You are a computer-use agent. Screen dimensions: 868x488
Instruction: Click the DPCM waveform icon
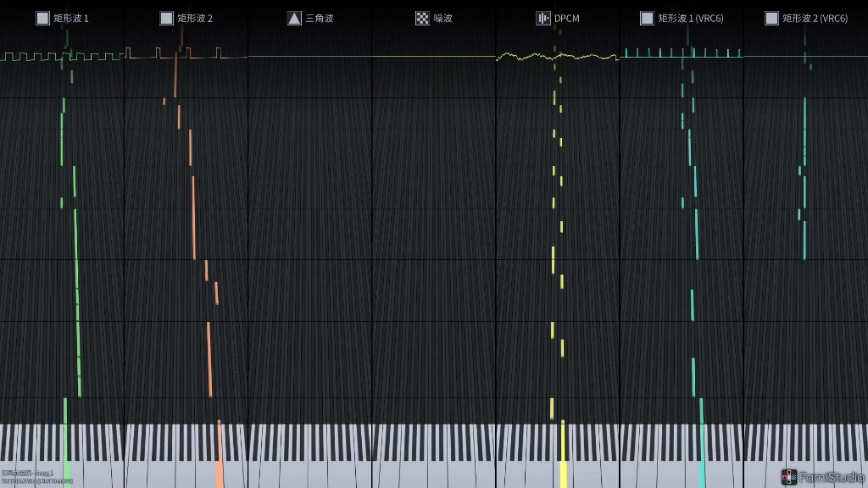point(542,18)
